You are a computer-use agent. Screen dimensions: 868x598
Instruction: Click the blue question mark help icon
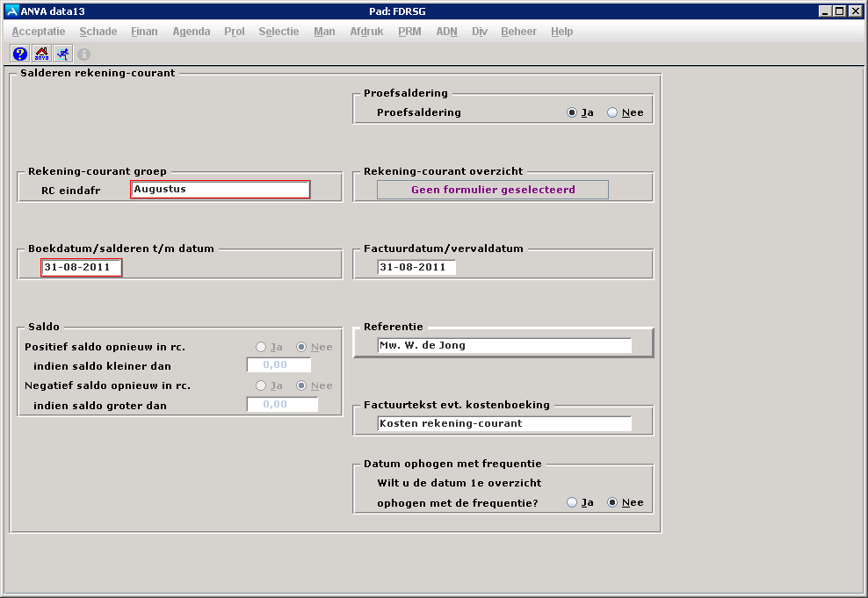[x=19, y=54]
